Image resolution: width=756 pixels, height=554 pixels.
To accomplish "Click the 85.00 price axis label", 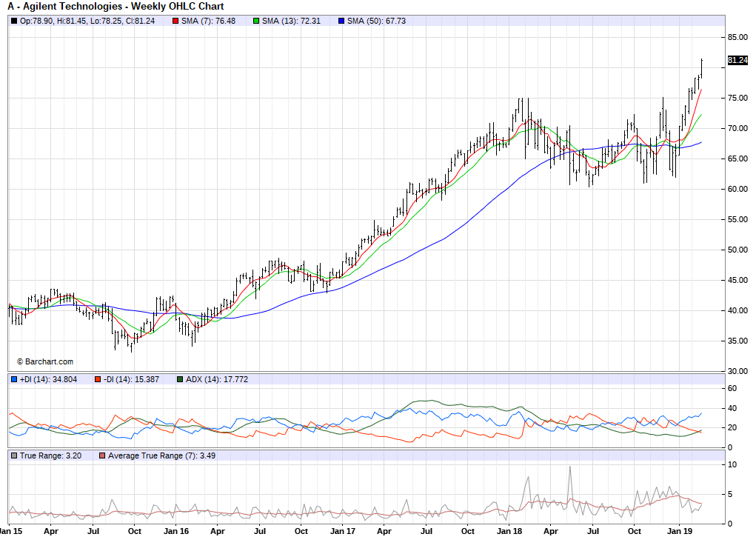I will click(737, 37).
